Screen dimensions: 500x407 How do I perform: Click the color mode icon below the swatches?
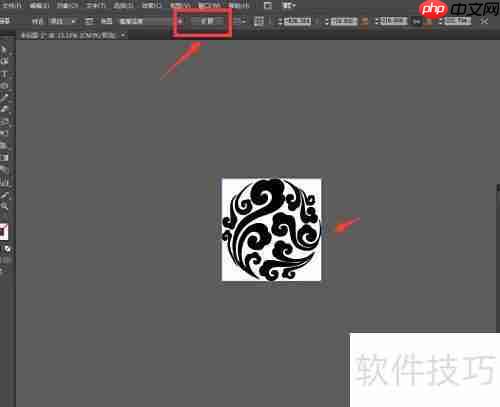7,249
